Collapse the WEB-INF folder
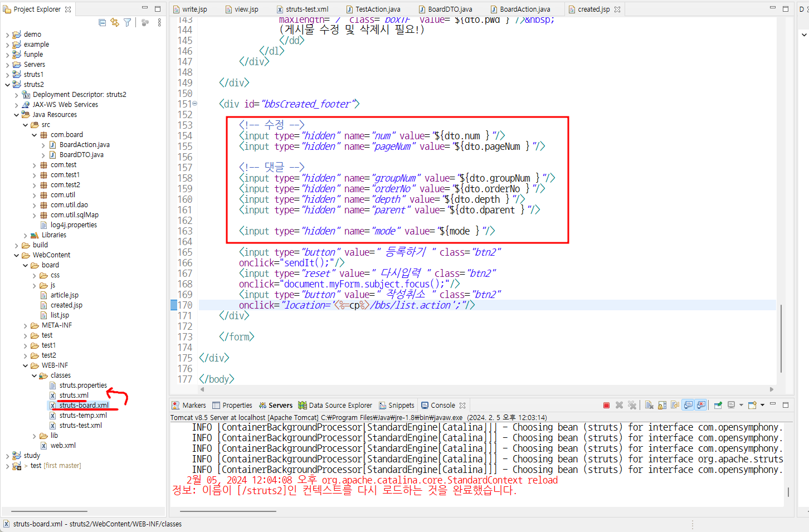The image size is (809, 532). pos(25,365)
